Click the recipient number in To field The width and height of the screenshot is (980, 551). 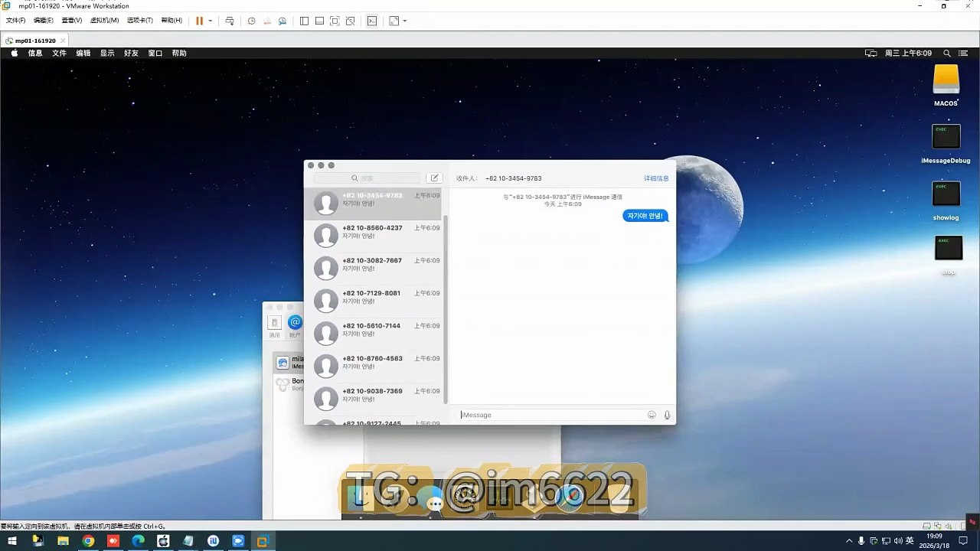coord(514,178)
